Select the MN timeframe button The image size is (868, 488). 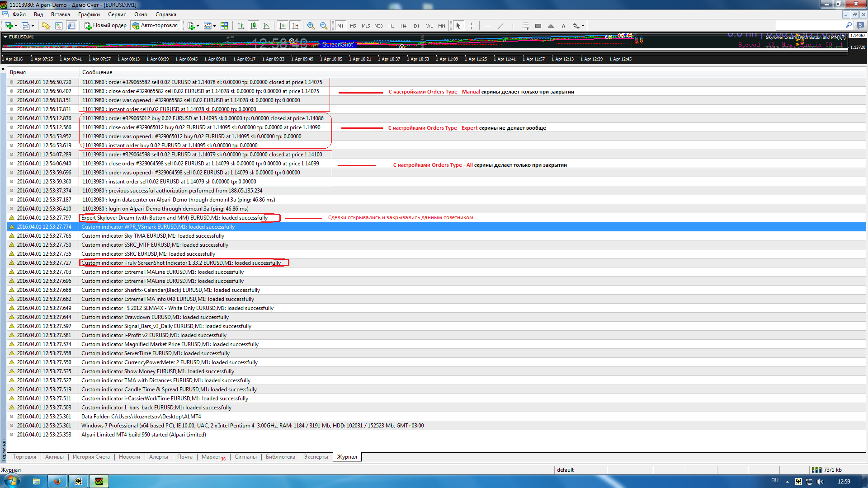[442, 26]
